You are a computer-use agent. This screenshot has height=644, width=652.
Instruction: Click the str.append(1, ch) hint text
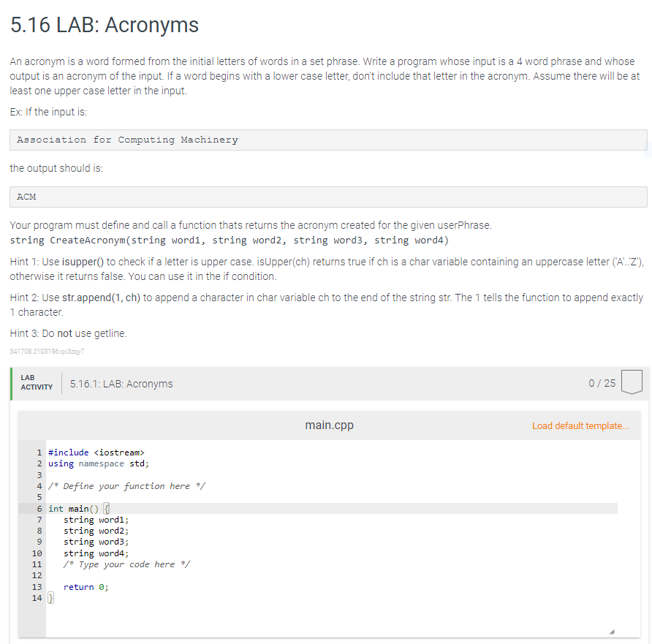(103, 298)
